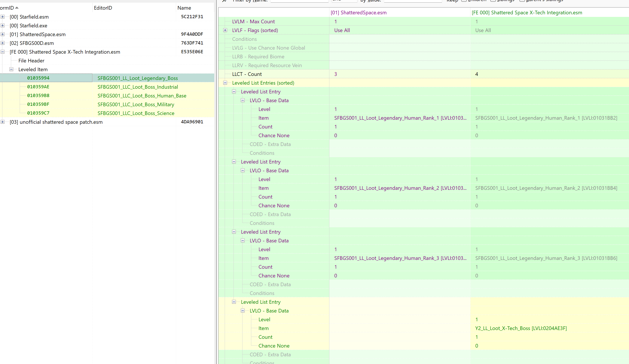Viewport: 629px width, 364px height.
Task: Collapse LVLO - Base Data of X-Tech_Boss entry
Action: [x=243, y=311]
